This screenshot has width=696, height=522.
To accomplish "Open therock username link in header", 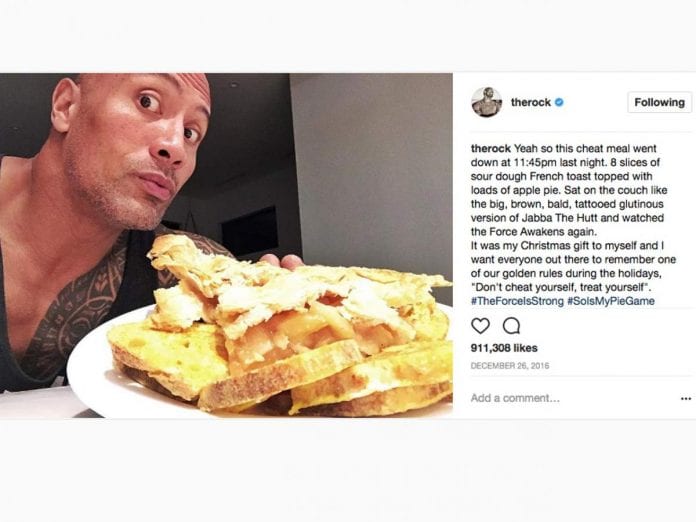I will coord(531,102).
